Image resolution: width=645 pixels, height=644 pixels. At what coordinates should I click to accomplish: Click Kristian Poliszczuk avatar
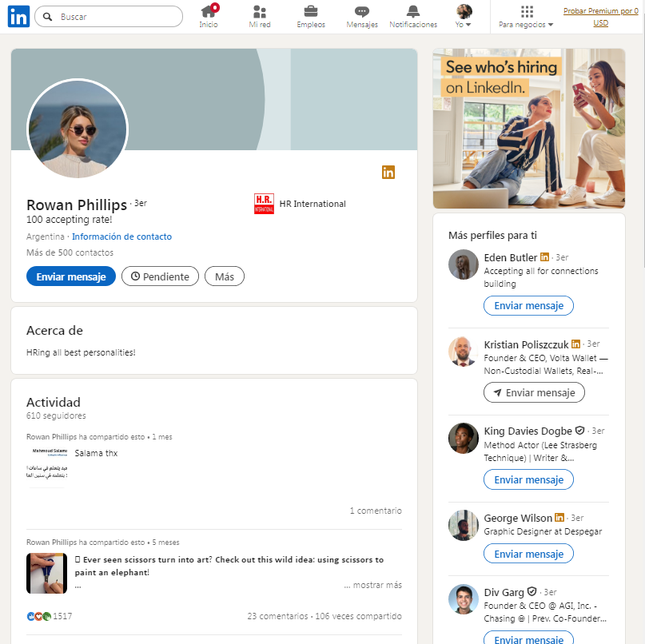(464, 352)
